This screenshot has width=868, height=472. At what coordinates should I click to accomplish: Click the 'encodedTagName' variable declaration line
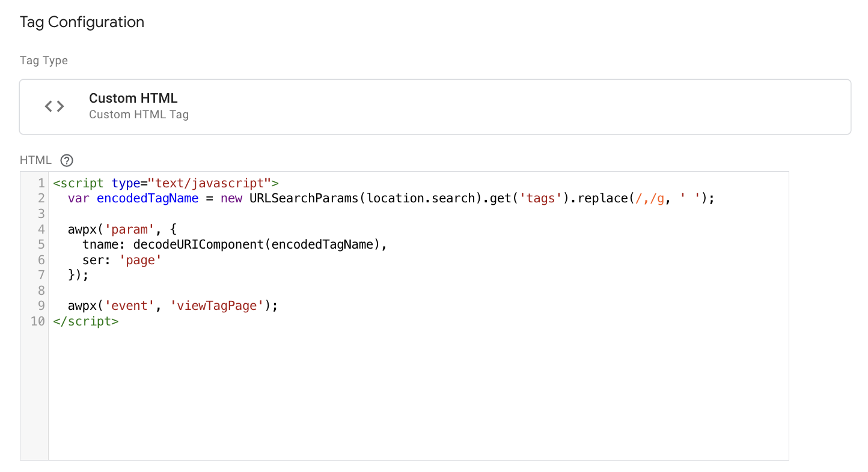click(x=391, y=198)
